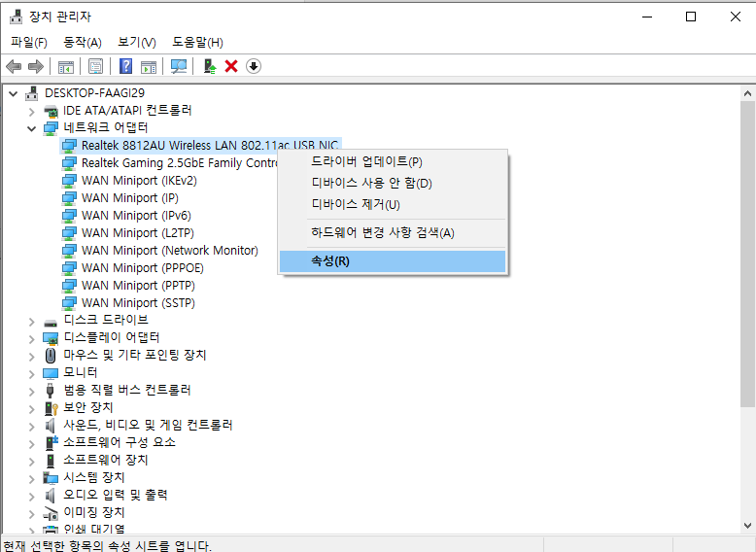The height and width of the screenshot is (552, 756).
Task: Expand the 소프트웨어 장치 node
Action: (x=32, y=461)
